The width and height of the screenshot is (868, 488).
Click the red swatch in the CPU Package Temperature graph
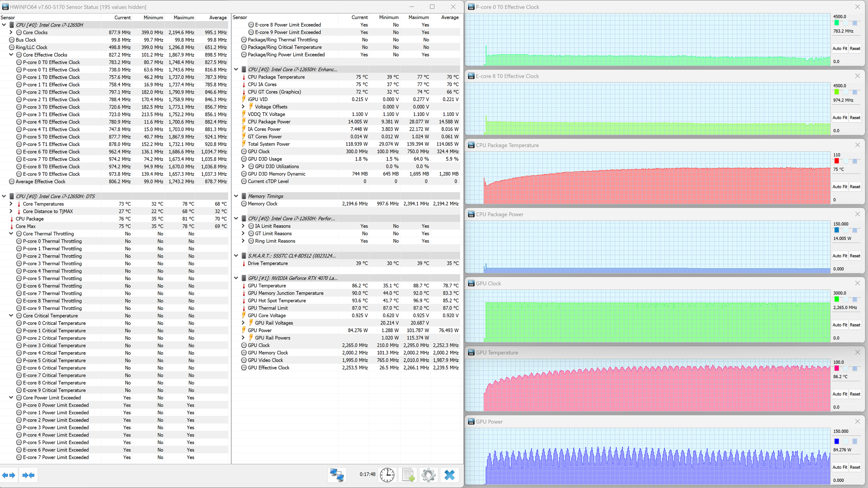pos(837,161)
